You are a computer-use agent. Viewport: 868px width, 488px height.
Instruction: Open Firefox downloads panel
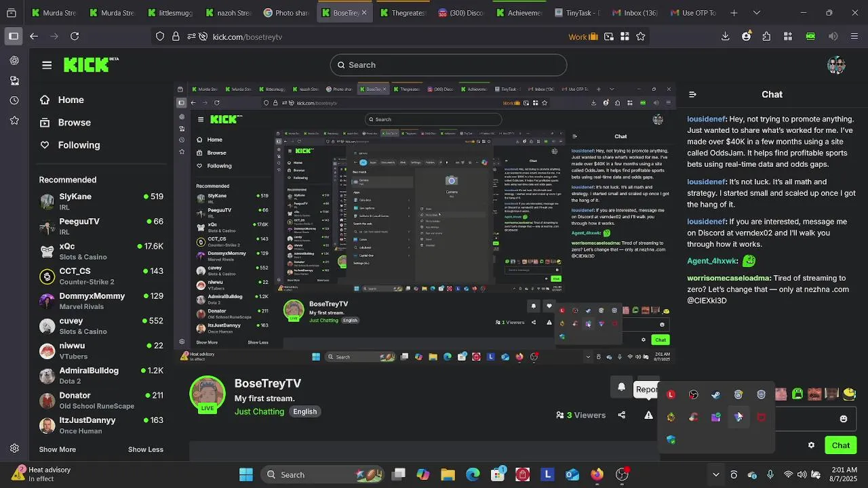(725, 37)
